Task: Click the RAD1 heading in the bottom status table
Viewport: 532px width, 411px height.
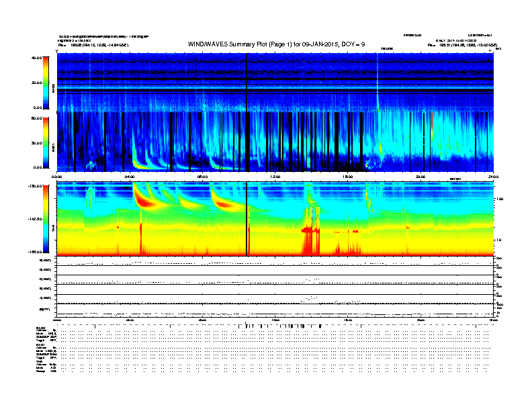Action: 40,345
